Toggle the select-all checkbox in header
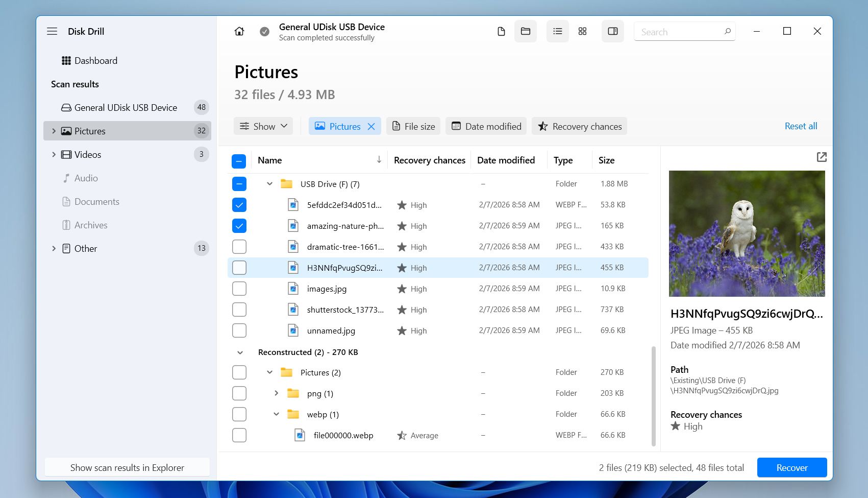868x498 pixels. point(239,160)
